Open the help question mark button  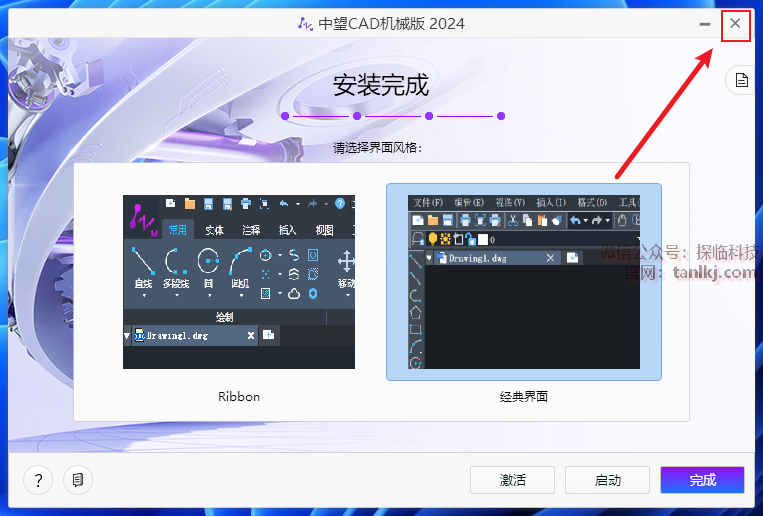tap(38, 480)
